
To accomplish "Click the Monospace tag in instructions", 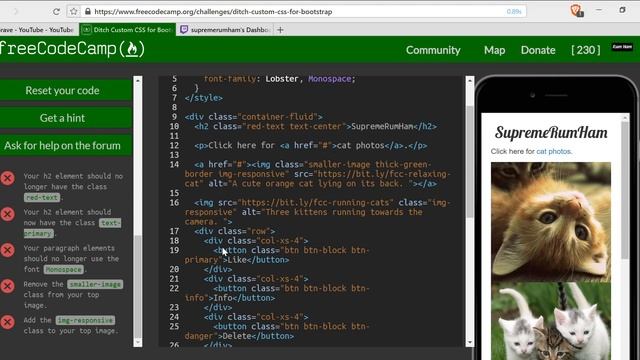I will pos(64,269).
